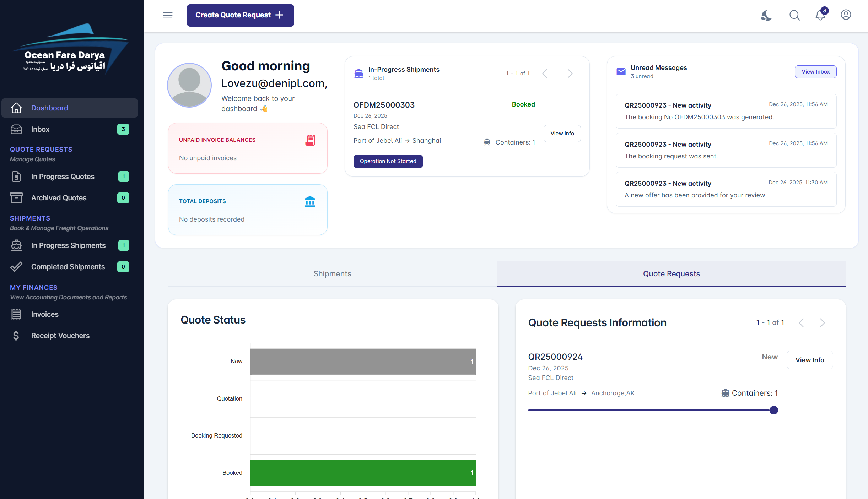Open Archived Quotes in the sidebar
This screenshot has width=868, height=499.
pyautogui.click(x=59, y=198)
